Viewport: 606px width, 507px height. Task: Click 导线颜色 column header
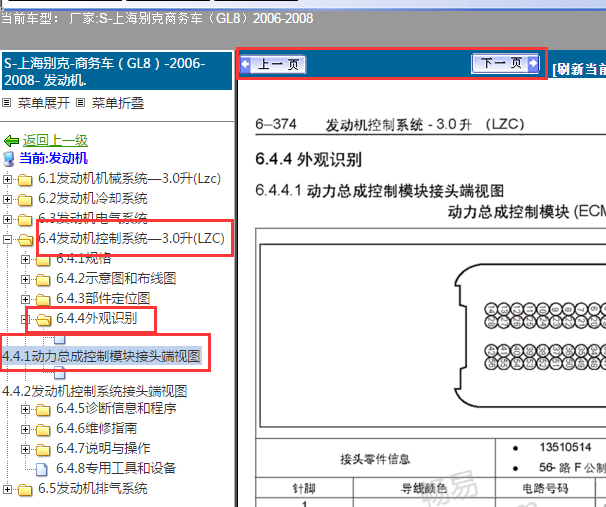pos(424,488)
